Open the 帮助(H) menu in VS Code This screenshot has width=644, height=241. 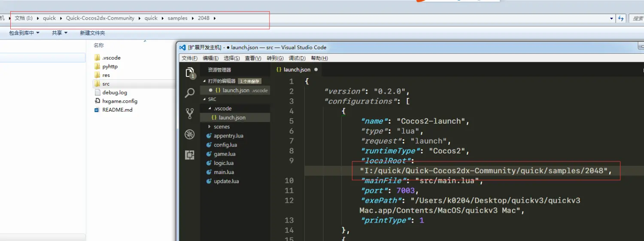319,58
